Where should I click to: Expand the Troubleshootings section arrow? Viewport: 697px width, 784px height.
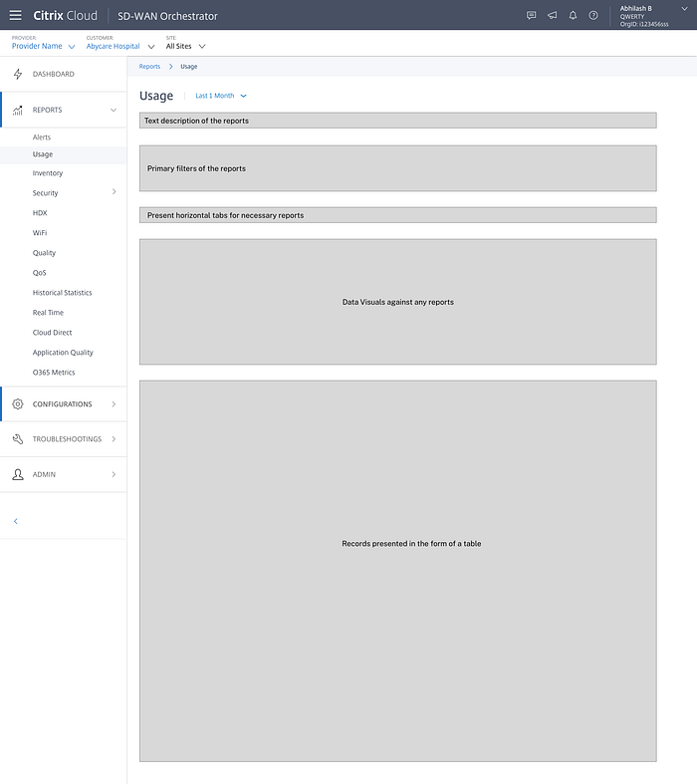114,439
